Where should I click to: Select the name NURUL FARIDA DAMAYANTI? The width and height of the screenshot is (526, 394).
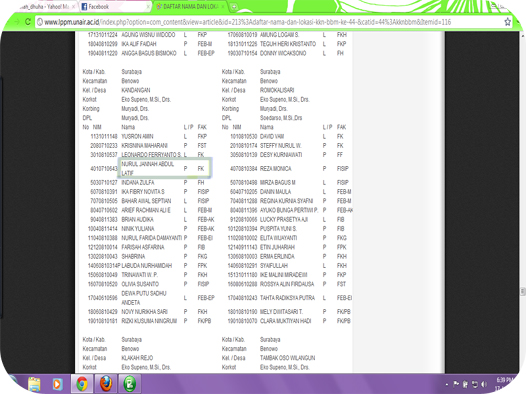(152, 238)
